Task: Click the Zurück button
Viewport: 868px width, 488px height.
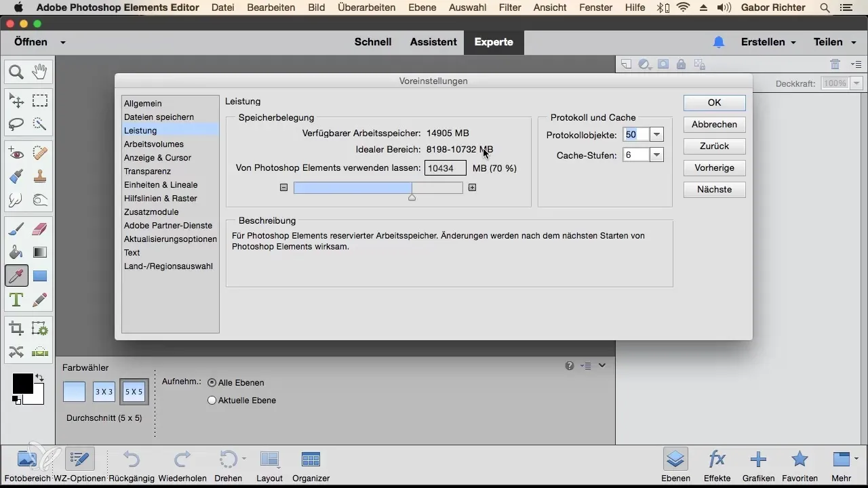Action: [715, 146]
